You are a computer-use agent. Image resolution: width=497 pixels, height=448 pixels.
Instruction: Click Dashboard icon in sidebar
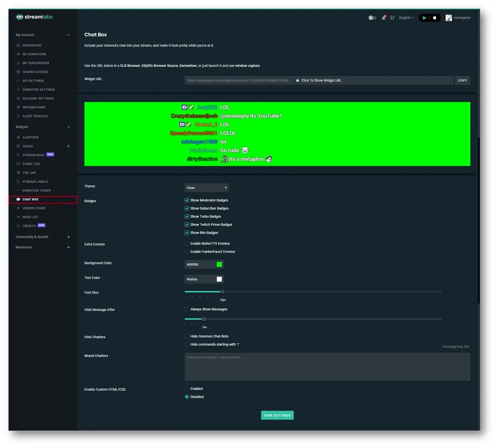(18, 45)
